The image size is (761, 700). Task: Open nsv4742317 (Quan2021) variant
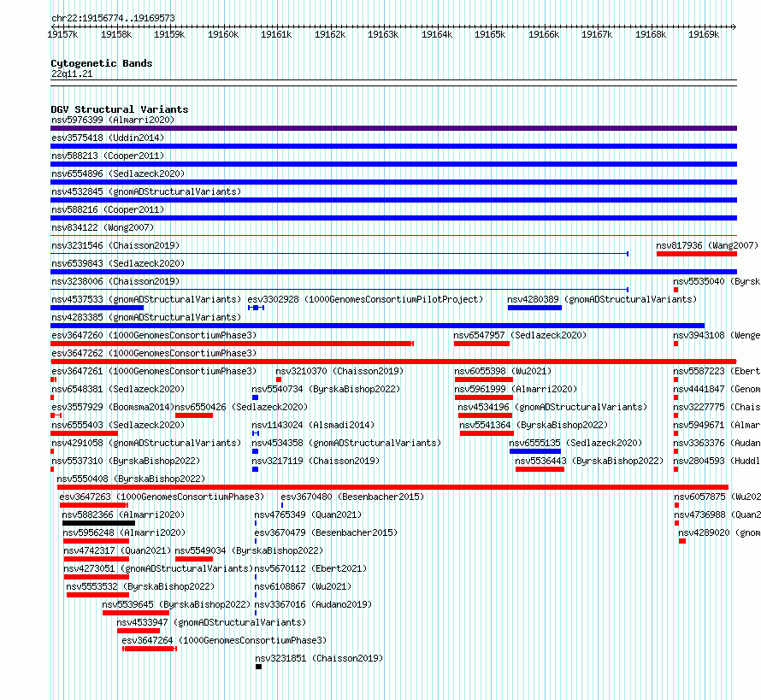point(117,550)
